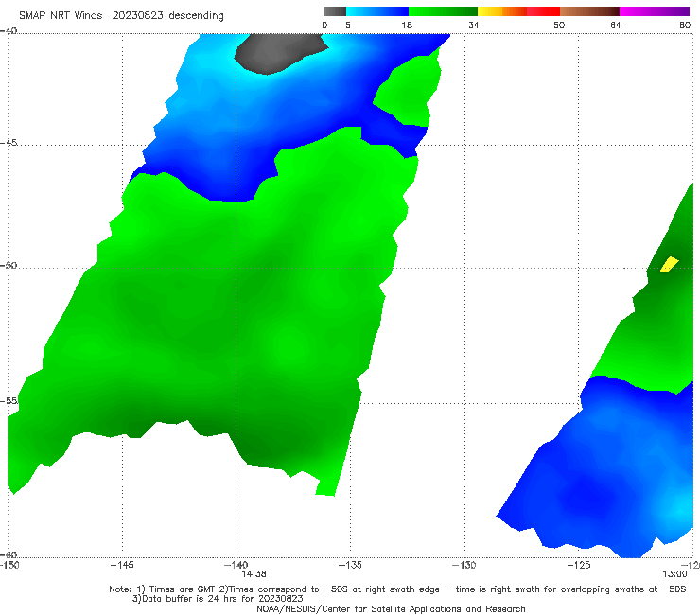Select the '20230823 descending' date label
The image size is (700, 615).
[167, 16]
